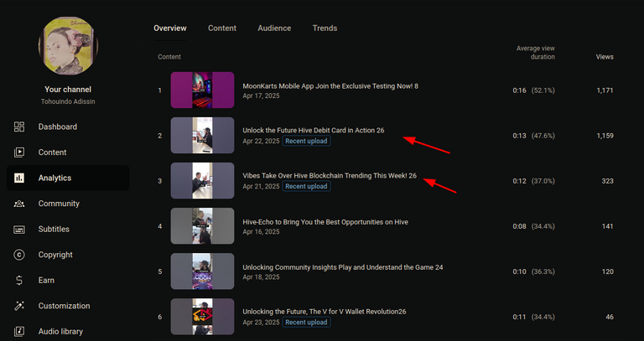Click Recent upload badge on Hive Debit Card row
The image size is (644, 341).
click(306, 141)
